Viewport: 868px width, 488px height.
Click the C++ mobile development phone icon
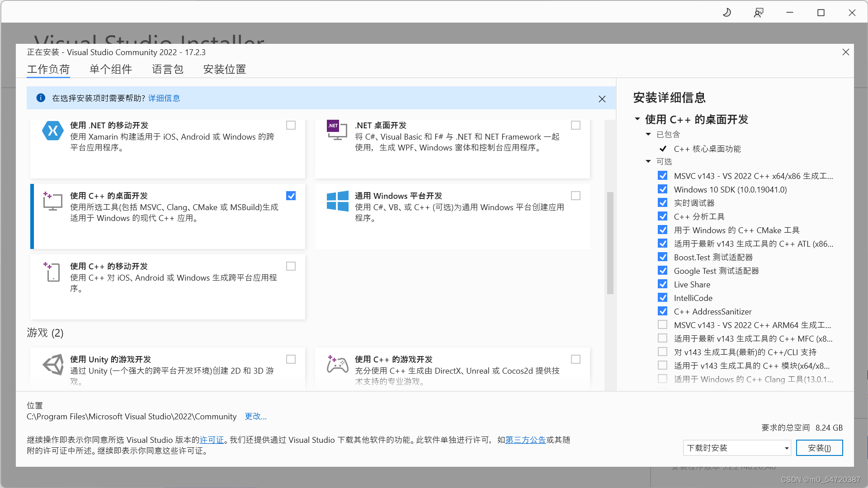(52, 272)
